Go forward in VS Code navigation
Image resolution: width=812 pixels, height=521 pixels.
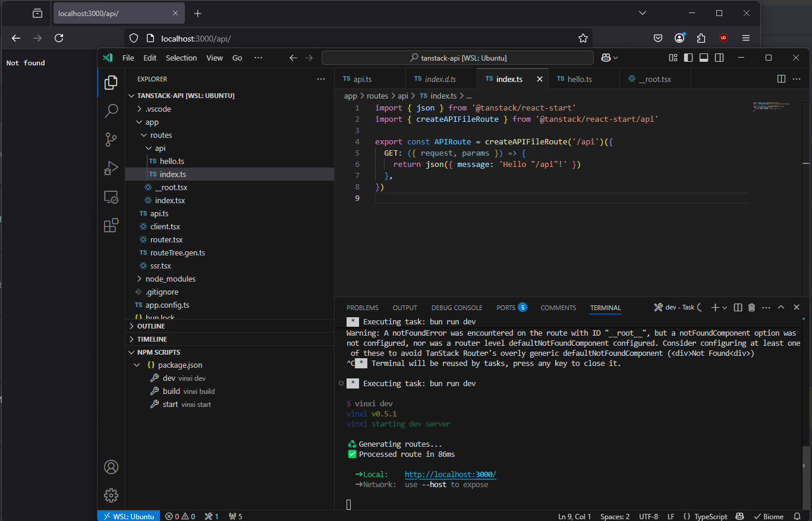pos(309,58)
